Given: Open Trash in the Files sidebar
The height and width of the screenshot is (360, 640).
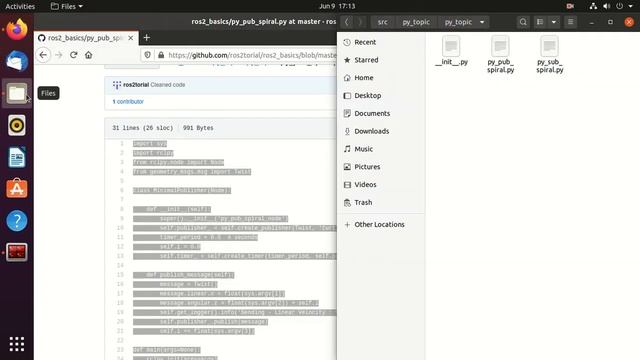Looking at the screenshot, I should (381, 202).
